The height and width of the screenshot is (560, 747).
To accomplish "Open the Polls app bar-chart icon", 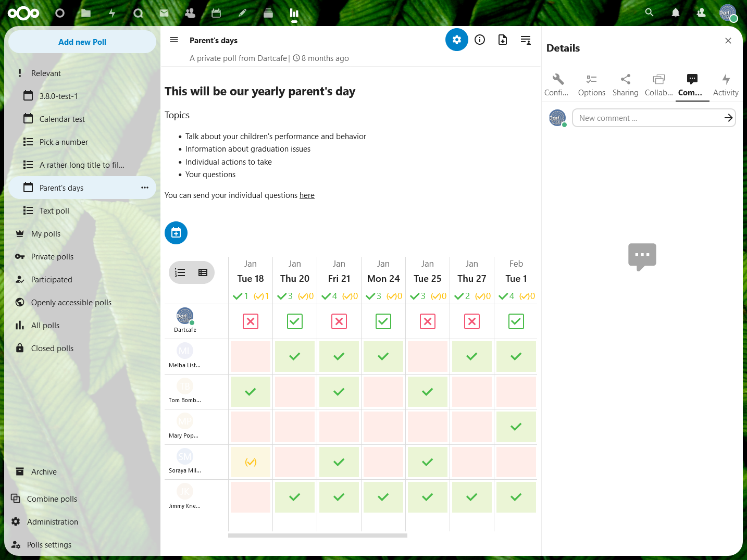I will tap(294, 13).
